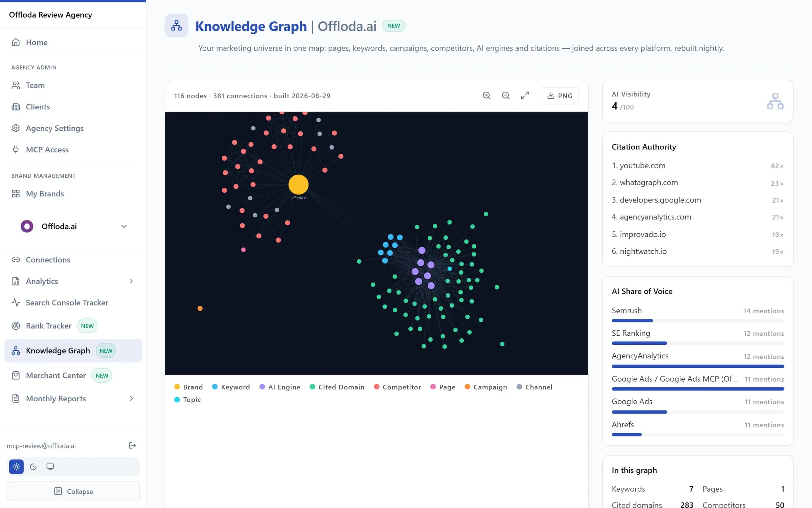The image size is (812, 508).
Task: Click the Search Console Tracker pulse icon
Action: tap(16, 302)
